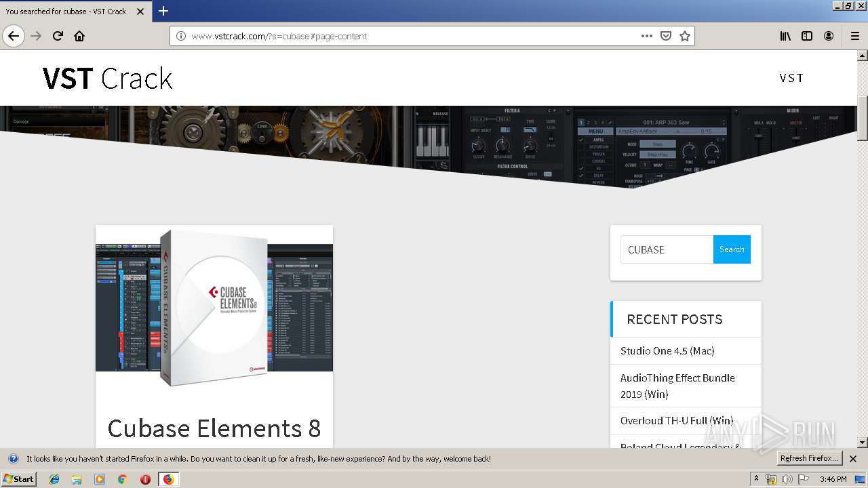The image size is (868, 488).
Task: Close the 'You searched for cubase' tab
Action: pos(140,12)
